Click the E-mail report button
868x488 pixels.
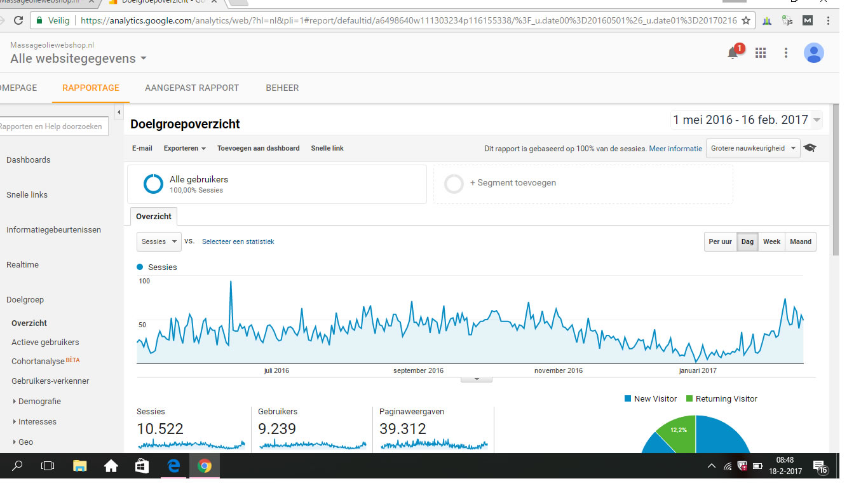[x=142, y=148]
